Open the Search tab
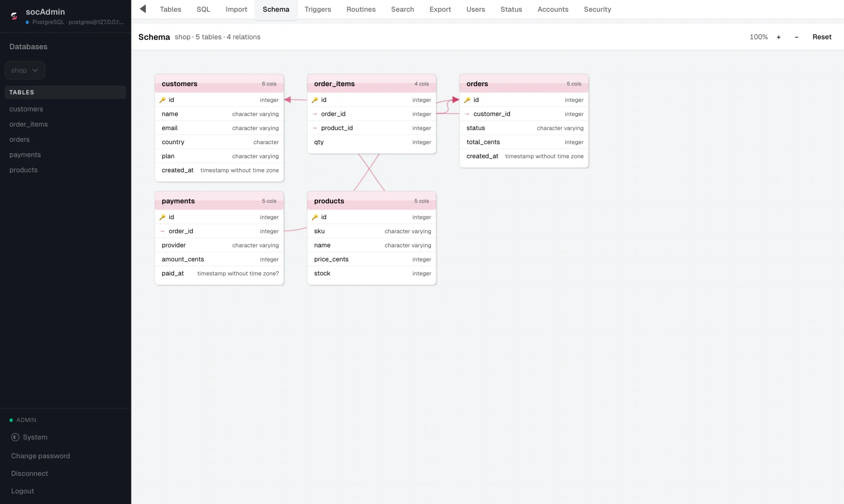Viewport: 844px width, 504px height. point(403,9)
